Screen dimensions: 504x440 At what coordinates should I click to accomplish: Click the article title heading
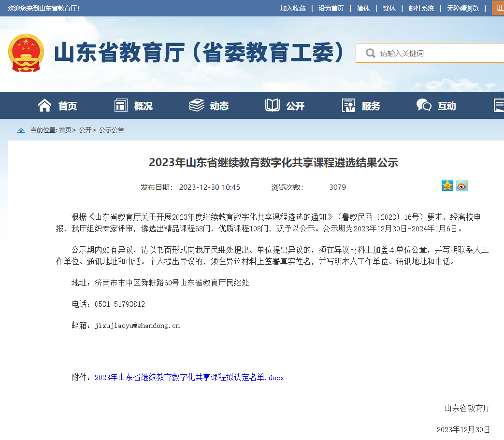[x=274, y=162]
